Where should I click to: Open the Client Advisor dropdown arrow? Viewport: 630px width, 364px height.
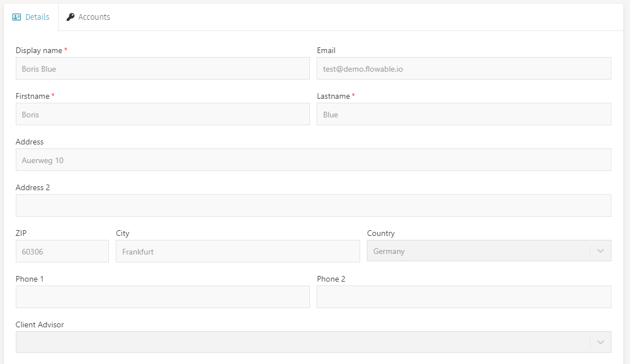600,342
